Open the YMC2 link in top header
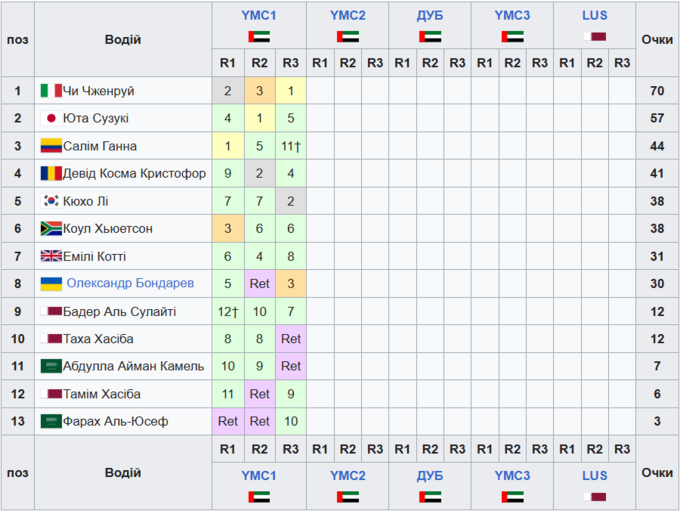This screenshot has width=680, height=511. click(348, 16)
